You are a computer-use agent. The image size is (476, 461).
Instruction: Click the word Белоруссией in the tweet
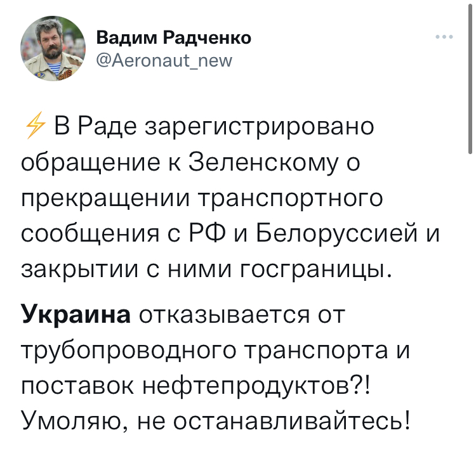(337, 233)
